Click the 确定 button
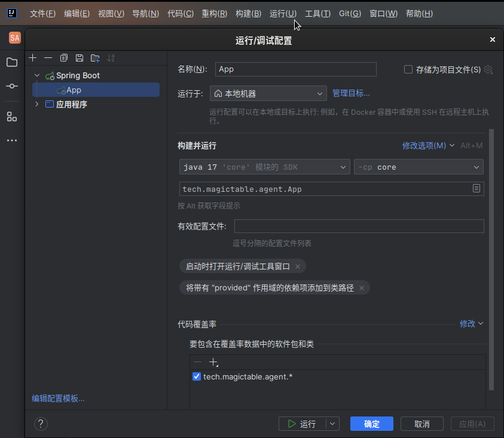The image size is (504, 438). 371,424
